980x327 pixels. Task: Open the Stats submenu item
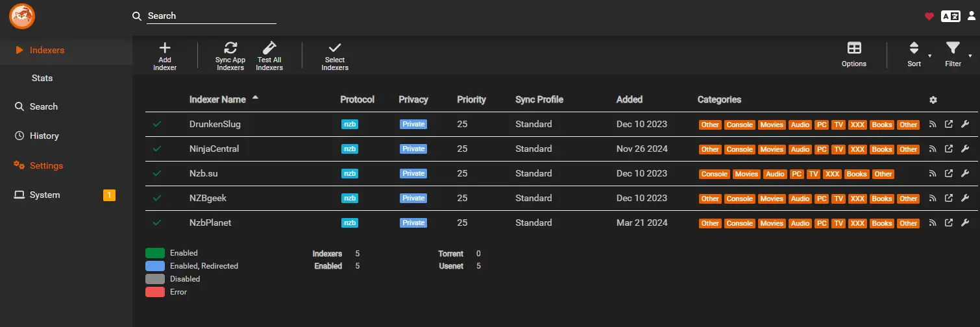[x=42, y=78]
